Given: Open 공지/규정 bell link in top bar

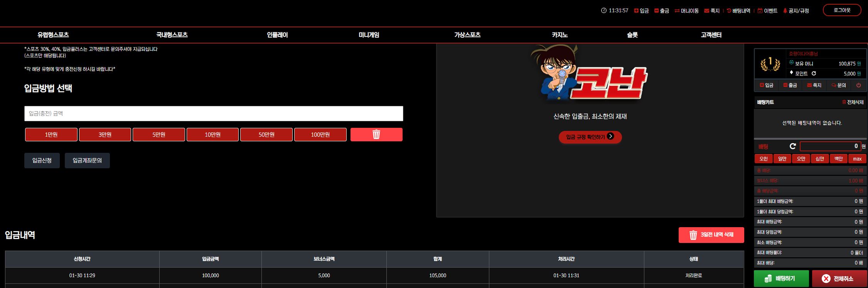Looking at the screenshot, I should coord(796,11).
